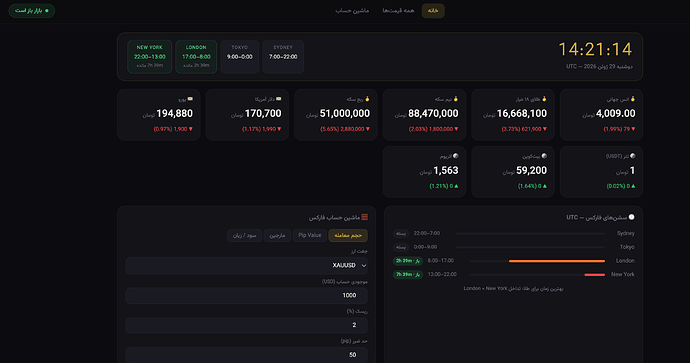Click the coin icon on the اتریوم card
Viewport: 690px width, 363px height.
pyautogui.click(x=456, y=156)
